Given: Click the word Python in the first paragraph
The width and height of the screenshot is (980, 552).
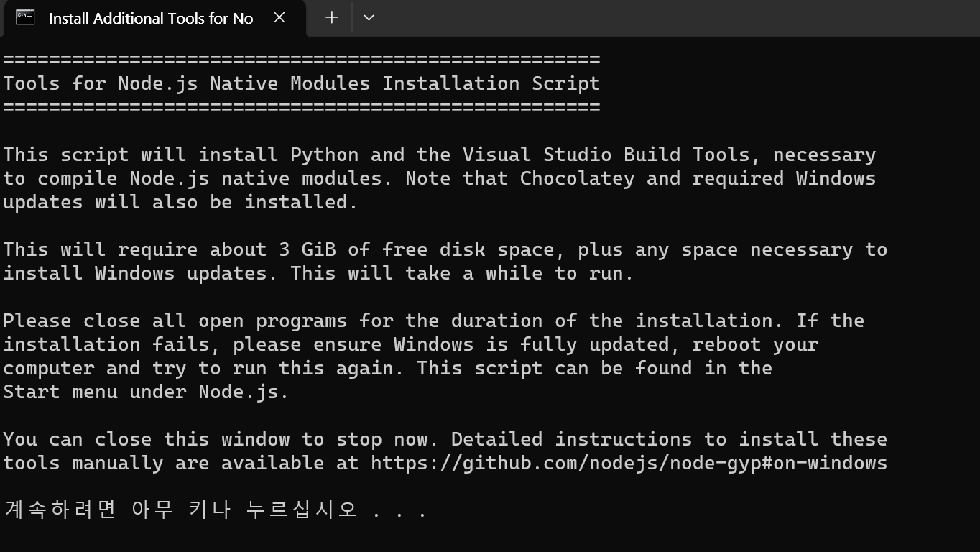Looking at the screenshot, I should click(325, 155).
